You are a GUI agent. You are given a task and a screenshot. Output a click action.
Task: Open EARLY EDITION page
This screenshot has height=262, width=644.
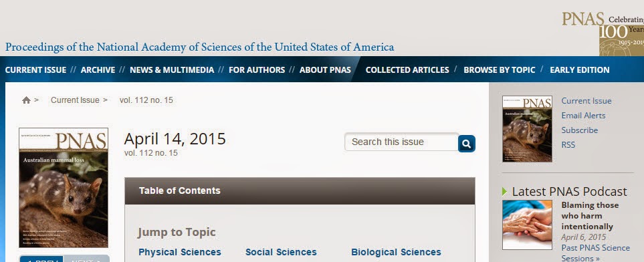coord(580,70)
